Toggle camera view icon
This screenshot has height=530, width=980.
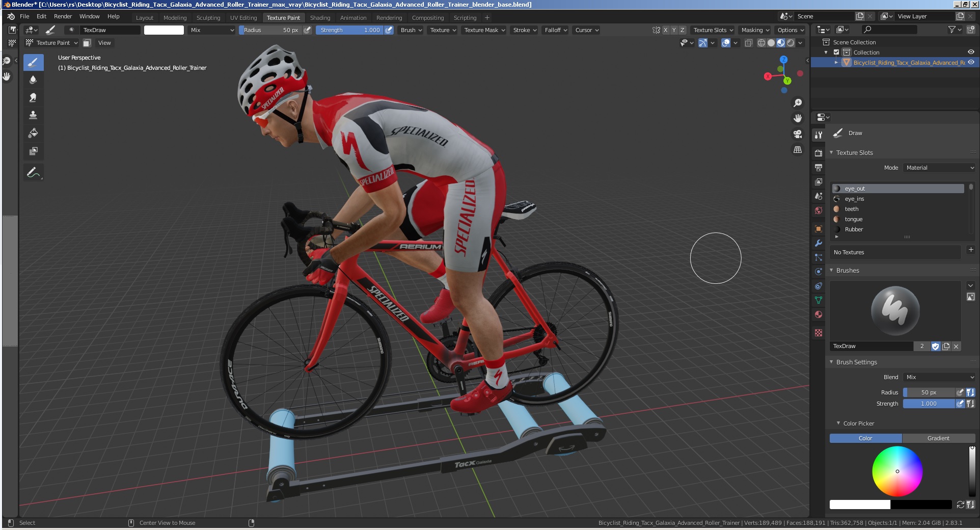tap(798, 134)
